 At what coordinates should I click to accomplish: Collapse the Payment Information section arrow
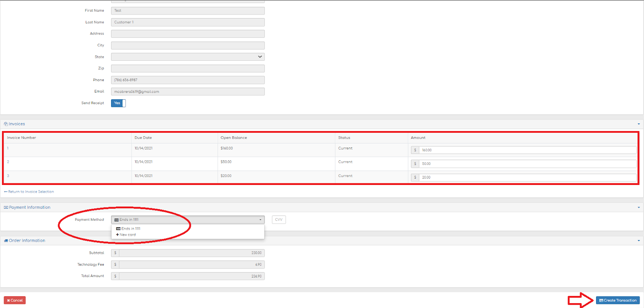(x=638, y=207)
